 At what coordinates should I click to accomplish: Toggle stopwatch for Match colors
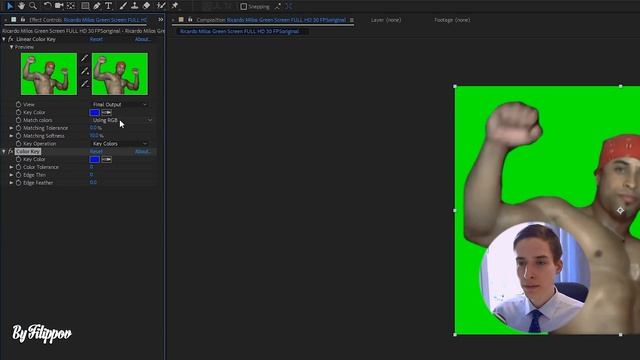click(18, 120)
